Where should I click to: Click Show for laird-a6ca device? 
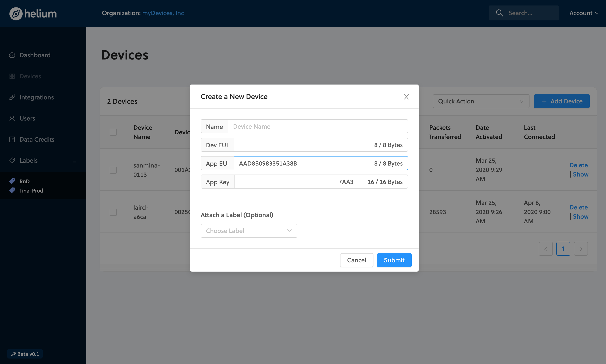coord(581,216)
